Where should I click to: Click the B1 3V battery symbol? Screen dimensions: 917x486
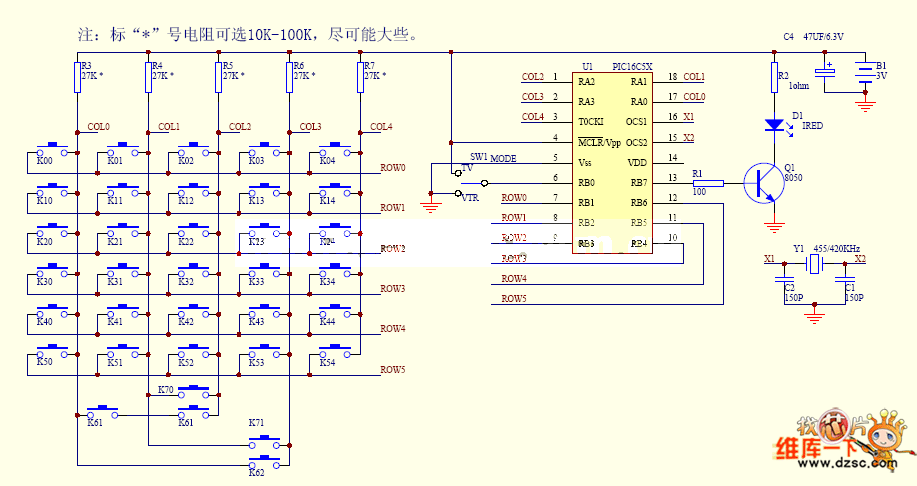[866, 70]
